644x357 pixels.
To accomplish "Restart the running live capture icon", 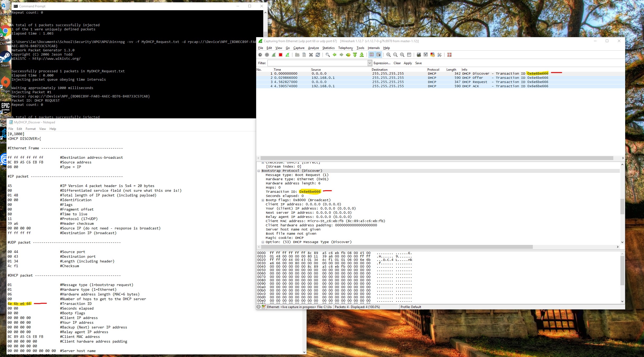I will pos(287,55).
